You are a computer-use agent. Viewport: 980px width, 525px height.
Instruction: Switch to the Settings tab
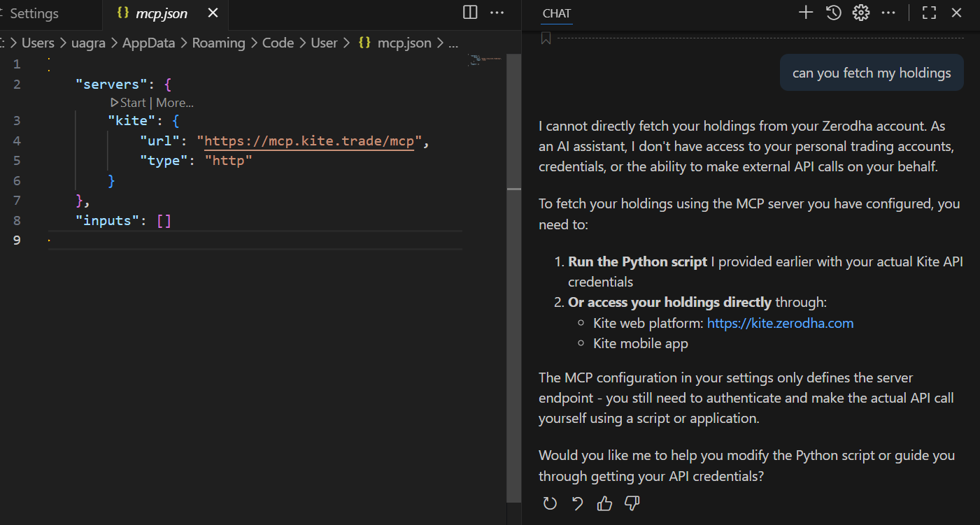coord(34,13)
